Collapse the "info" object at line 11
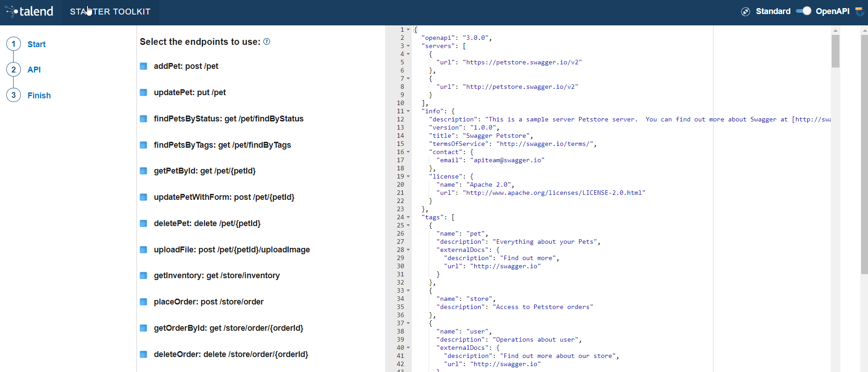Screen dimensions: 868x372 pyautogui.click(x=408, y=111)
